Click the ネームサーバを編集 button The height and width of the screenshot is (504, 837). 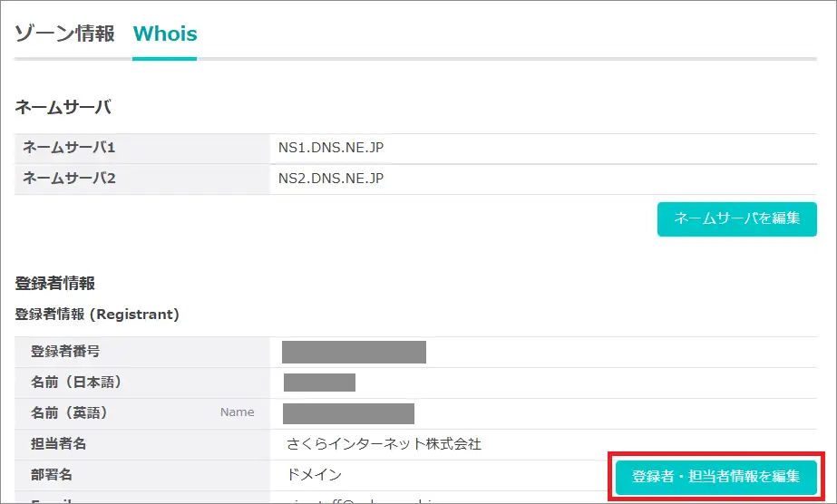click(736, 218)
